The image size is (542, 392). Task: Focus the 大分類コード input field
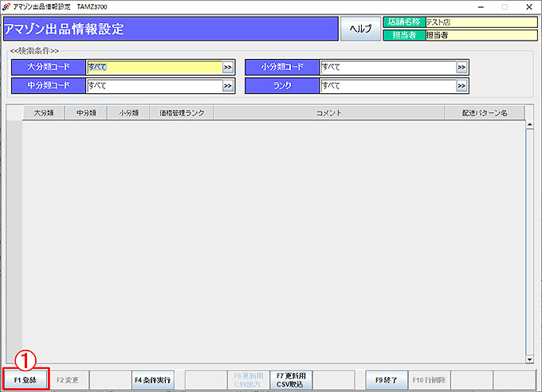[155, 67]
